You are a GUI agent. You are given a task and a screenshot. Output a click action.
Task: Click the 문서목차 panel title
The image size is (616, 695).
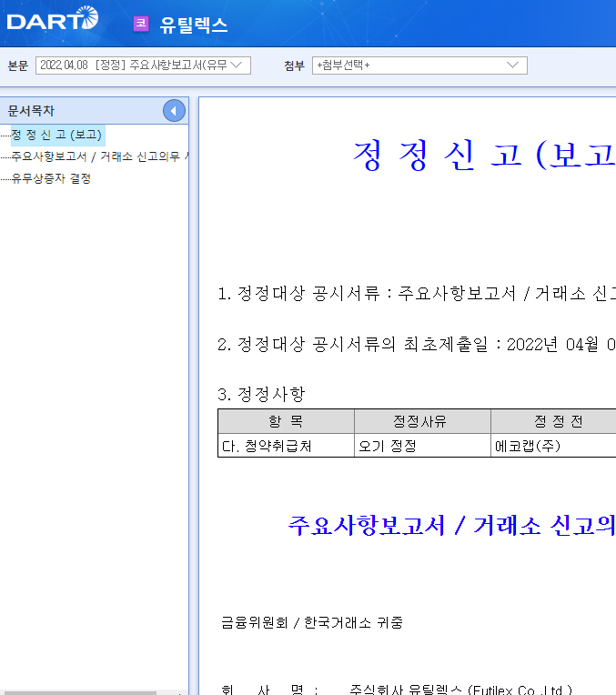pyautogui.click(x=31, y=111)
